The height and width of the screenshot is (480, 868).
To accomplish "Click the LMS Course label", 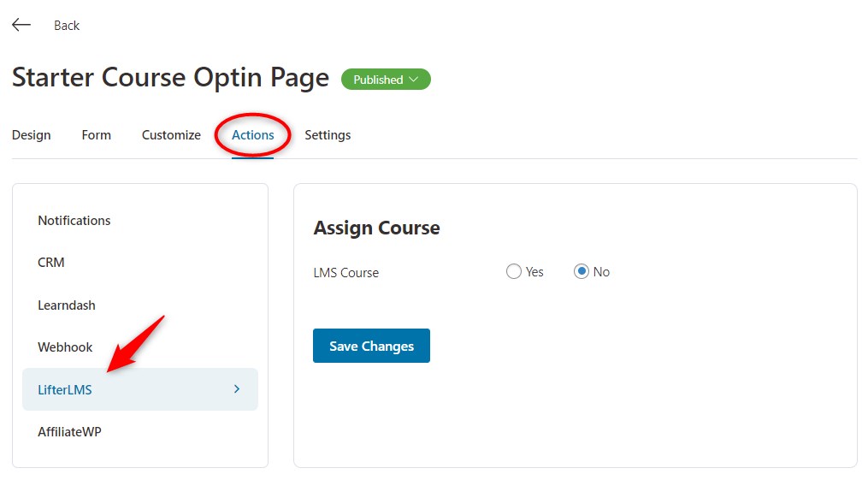I will click(346, 272).
